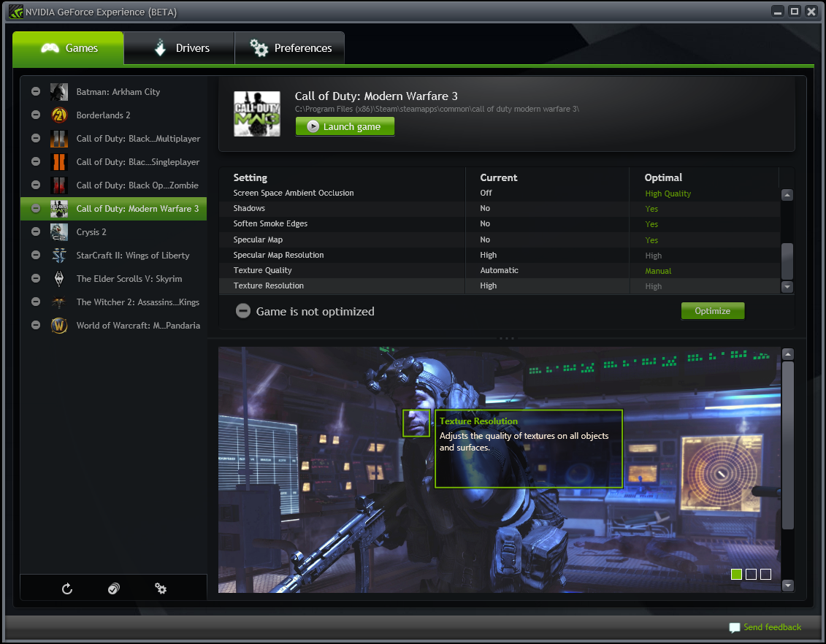Screen dimensions: 826x644
Task: Click the down arrow on the settings scrollbar
Action: point(787,287)
